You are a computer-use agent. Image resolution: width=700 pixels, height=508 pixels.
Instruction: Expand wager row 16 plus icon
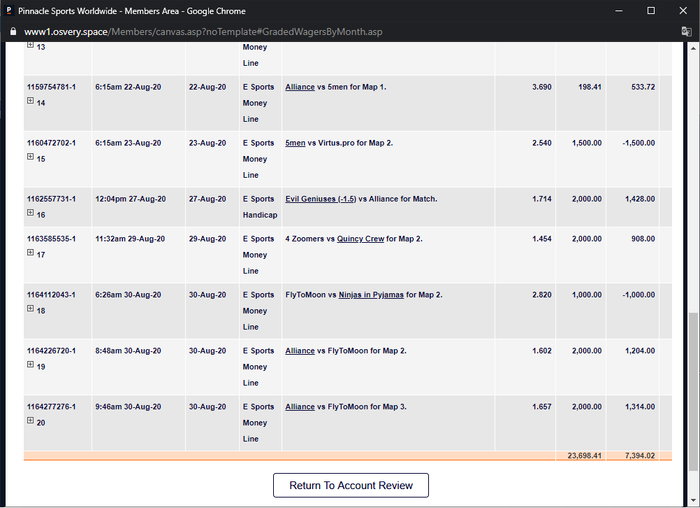30,212
